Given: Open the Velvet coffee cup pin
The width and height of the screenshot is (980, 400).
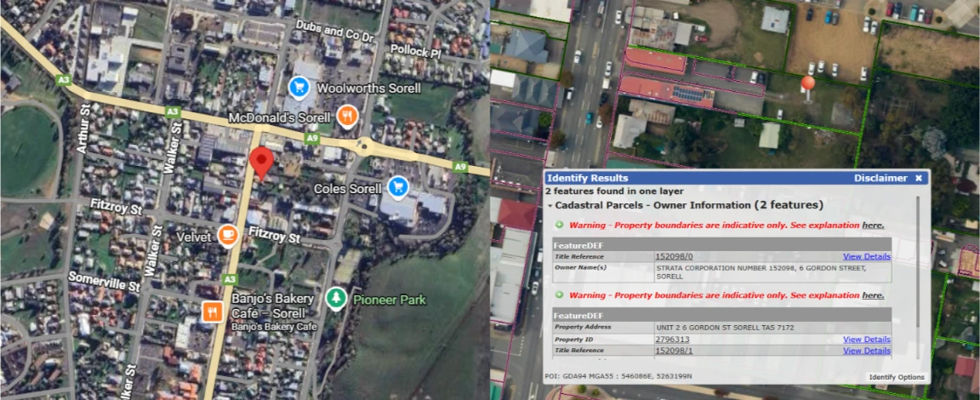Looking at the screenshot, I should (x=227, y=236).
